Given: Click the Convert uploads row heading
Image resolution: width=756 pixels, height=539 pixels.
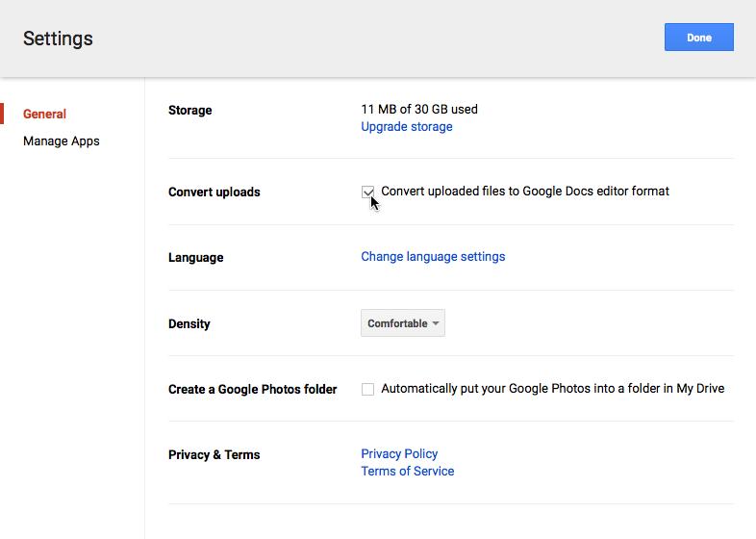Looking at the screenshot, I should click(214, 192).
